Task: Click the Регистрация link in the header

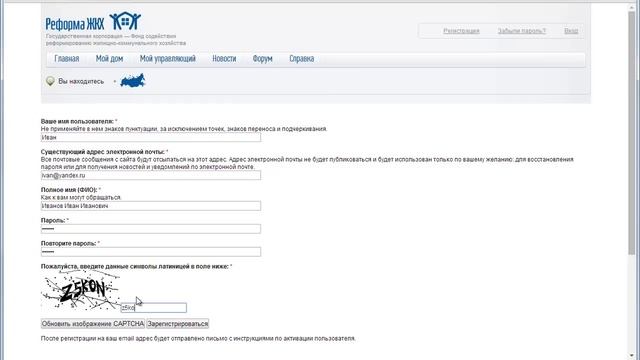Action: point(461,31)
